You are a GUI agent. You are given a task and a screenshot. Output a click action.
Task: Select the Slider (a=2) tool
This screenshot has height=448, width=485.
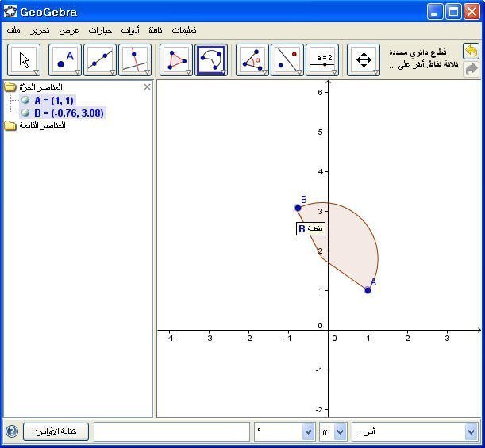tap(322, 60)
